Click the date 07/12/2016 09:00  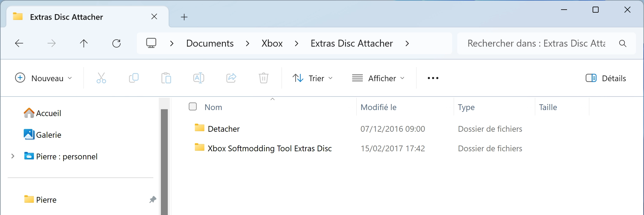pyautogui.click(x=393, y=129)
